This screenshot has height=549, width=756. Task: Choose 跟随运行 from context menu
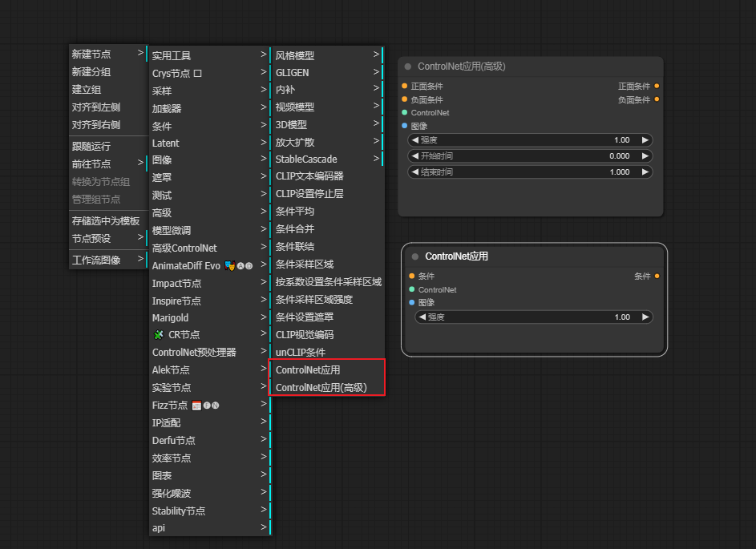click(x=108, y=146)
